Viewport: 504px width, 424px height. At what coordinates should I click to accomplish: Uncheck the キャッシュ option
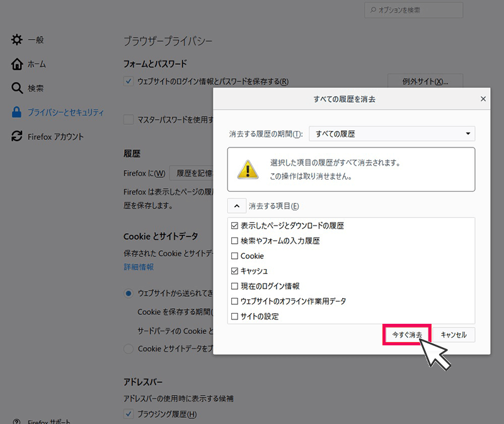point(235,272)
